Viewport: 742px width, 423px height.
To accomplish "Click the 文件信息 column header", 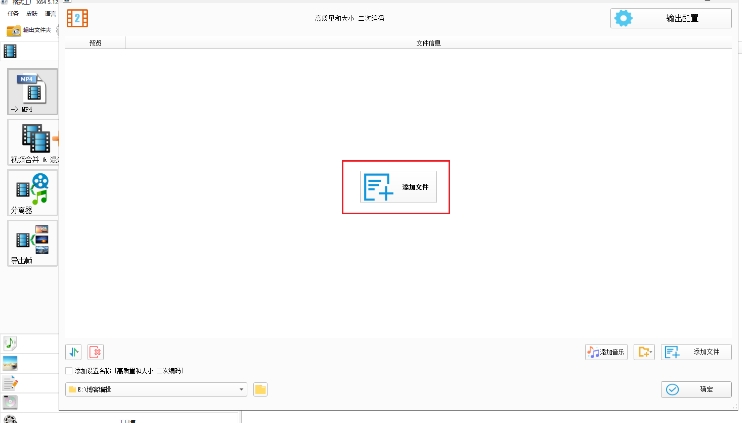I will [x=429, y=43].
